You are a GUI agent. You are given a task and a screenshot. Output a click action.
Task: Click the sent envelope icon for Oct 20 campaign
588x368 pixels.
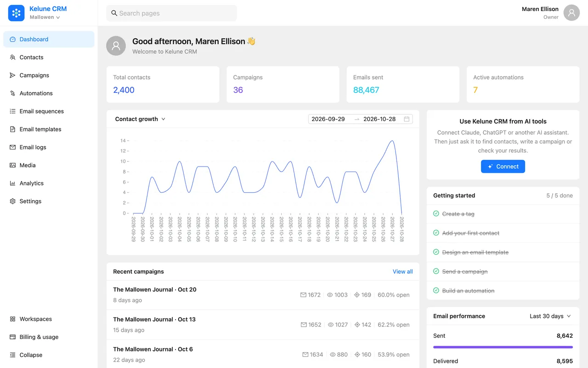(303, 295)
